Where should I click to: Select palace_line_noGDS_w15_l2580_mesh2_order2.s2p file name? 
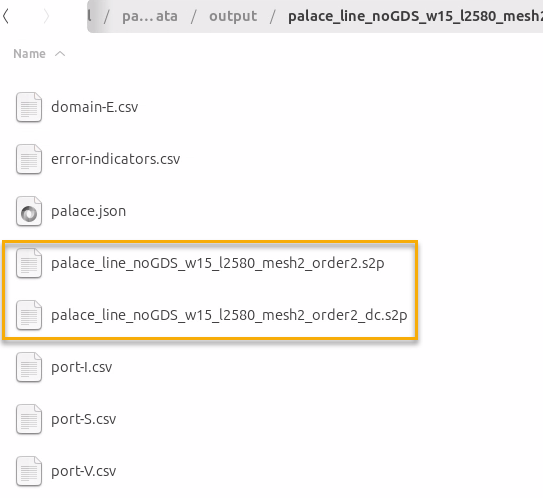coord(218,263)
